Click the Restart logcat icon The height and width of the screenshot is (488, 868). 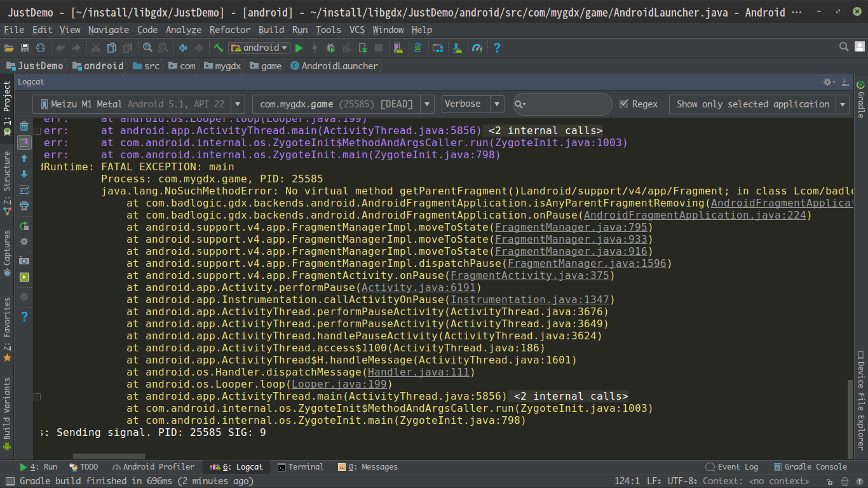coord(24,226)
